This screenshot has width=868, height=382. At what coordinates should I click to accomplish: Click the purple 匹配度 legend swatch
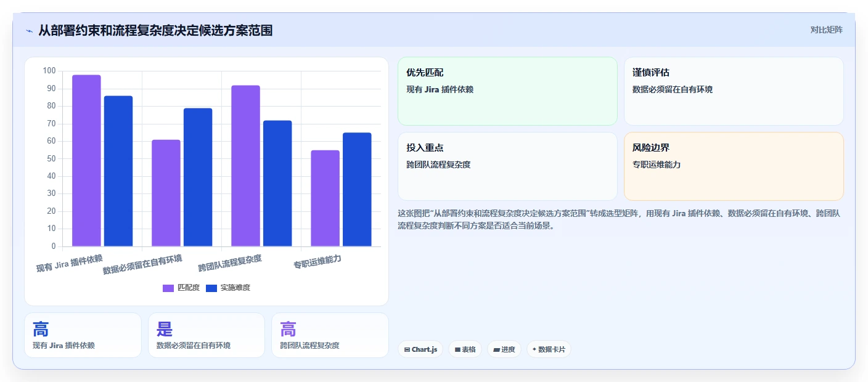[168, 288]
